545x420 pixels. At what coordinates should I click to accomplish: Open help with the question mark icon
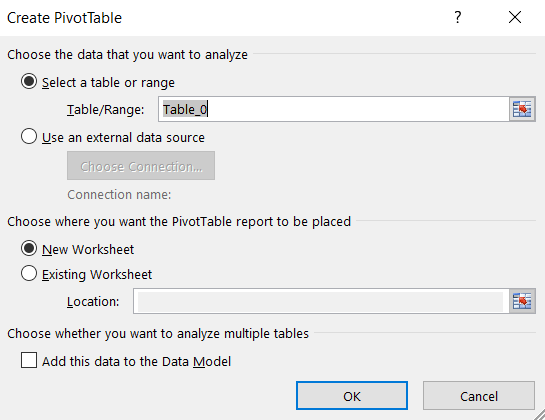click(x=458, y=17)
